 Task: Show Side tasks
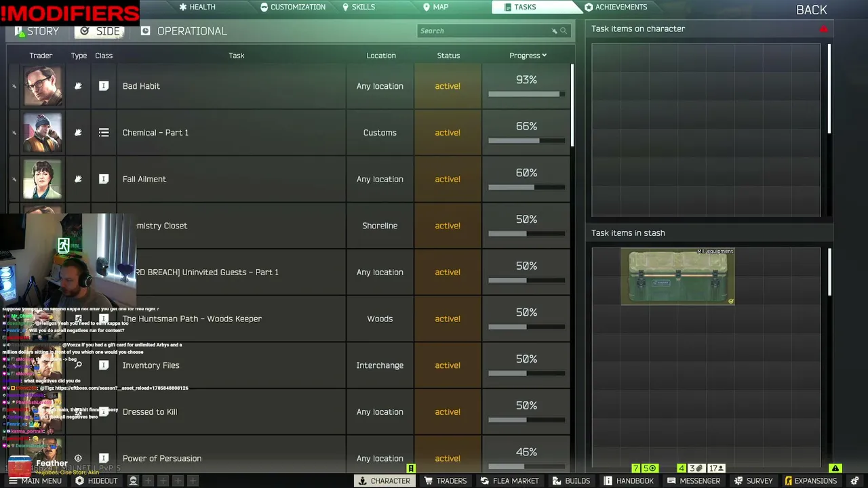point(100,31)
